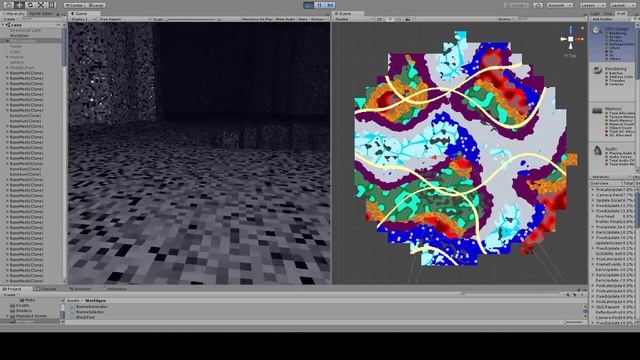Screen dimensions: 640x360
Task: Toggle Stats in Game view
Action: [303, 19]
